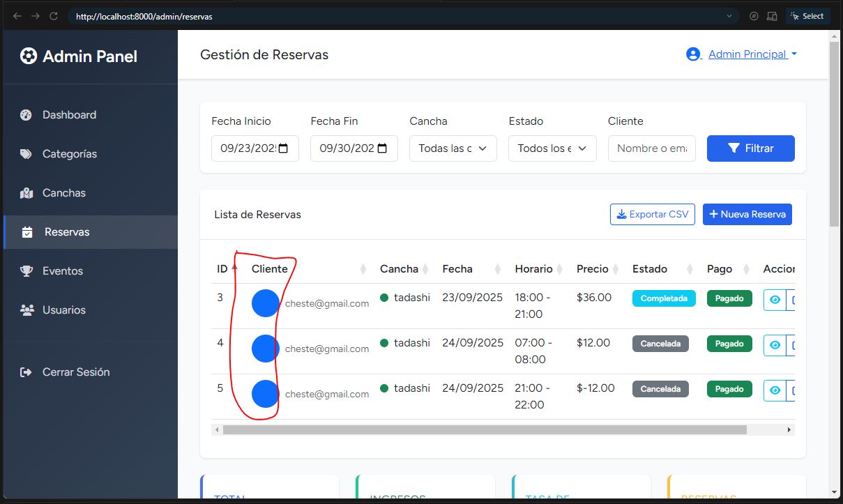The width and height of the screenshot is (843, 504).
Task: Click the Completada status badge
Action: 664,298
